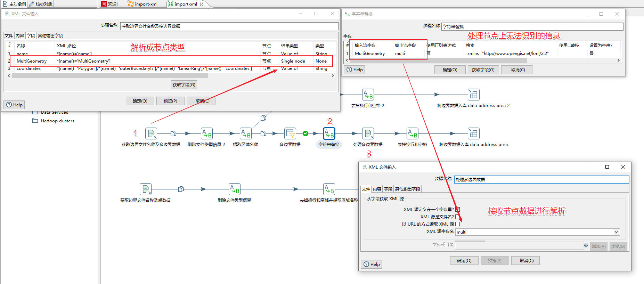Select the 多边界数据 filter step icon
Viewport: 644px width, 284px height.
pos(290,133)
